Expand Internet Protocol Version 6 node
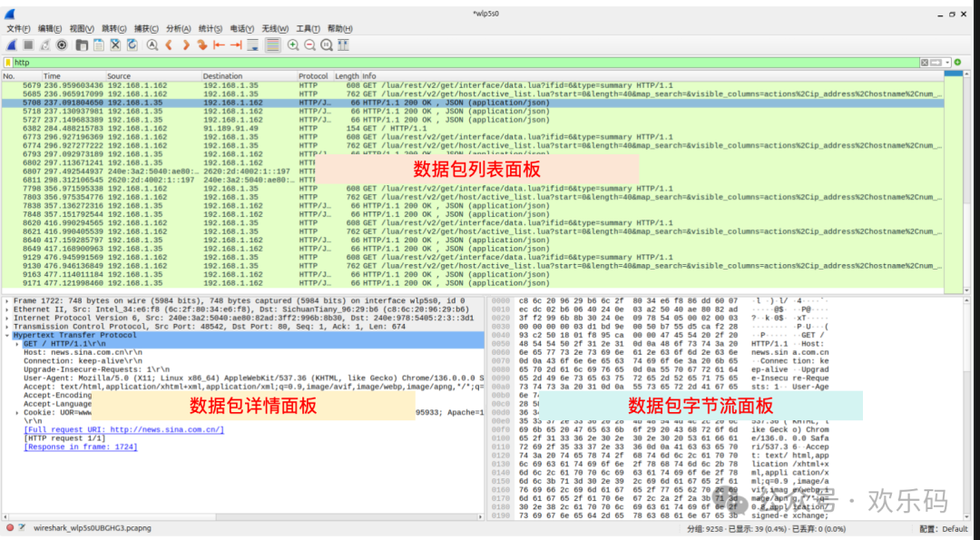The image size is (980, 540). [x=7, y=319]
